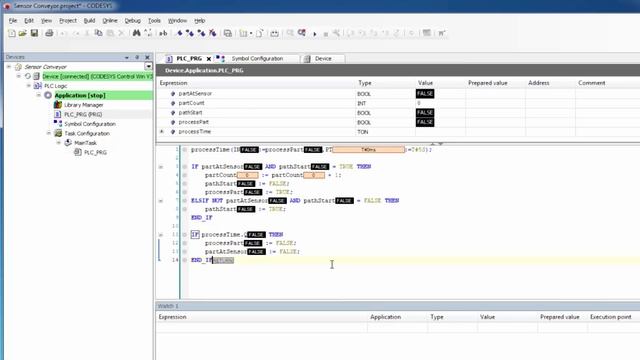Screen dimensions: 640x360
Task: Click the Find binoculars icon
Action: pyautogui.click(x=137, y=33)
